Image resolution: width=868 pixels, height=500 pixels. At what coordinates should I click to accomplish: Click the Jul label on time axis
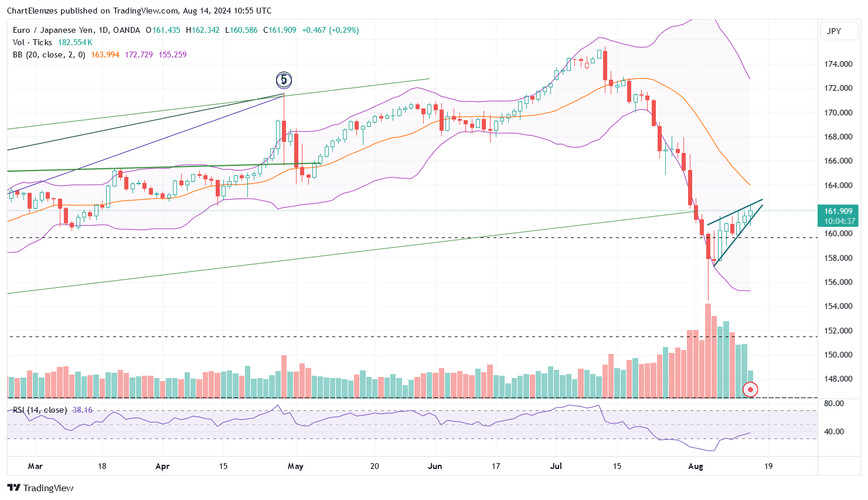[556, 466]
